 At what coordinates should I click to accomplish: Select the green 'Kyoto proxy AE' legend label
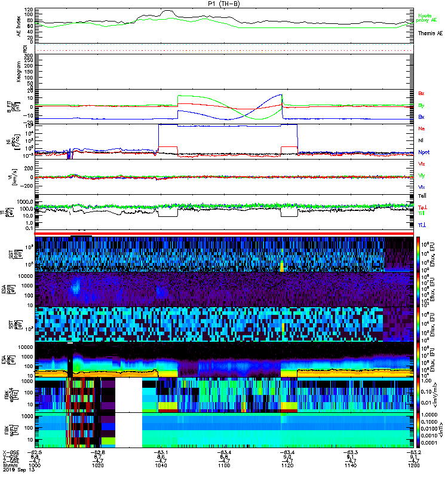click(426, 18)
